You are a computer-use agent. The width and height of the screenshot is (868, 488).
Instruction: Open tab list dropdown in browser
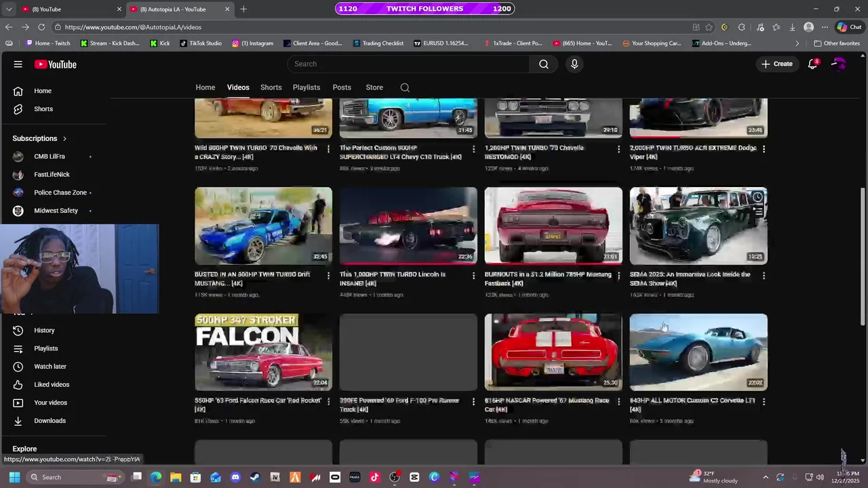click(x=9, y=9)
